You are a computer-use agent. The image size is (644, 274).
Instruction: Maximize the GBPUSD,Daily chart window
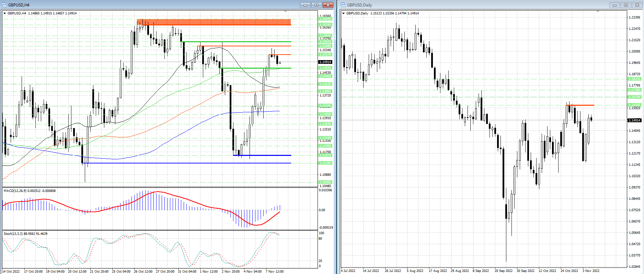click(x=626, y=5)
